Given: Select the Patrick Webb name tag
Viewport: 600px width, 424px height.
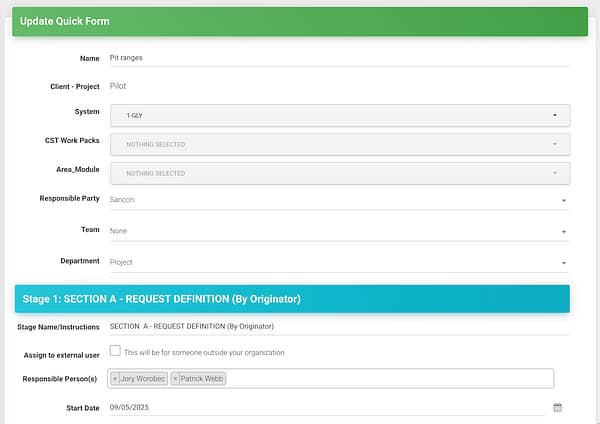Looking at the screenshot, I should (204, 379).
